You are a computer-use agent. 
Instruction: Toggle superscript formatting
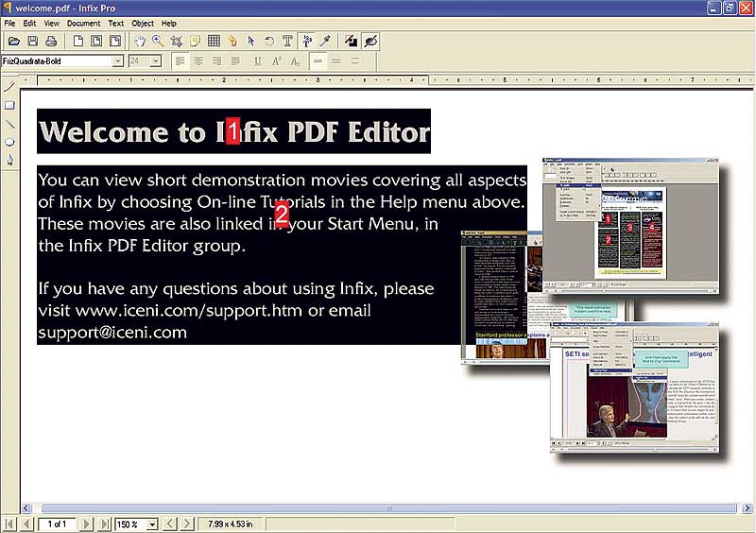277,61
